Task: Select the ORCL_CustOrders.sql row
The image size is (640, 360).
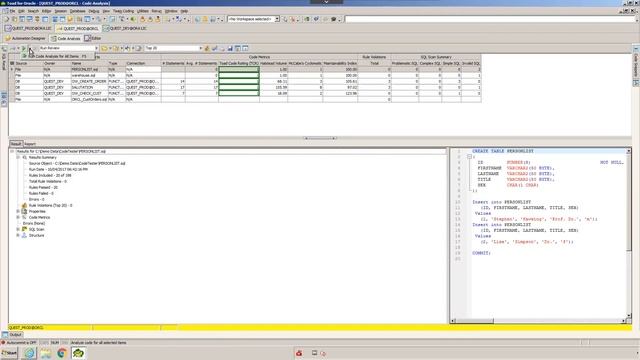Action: (245, 99)
